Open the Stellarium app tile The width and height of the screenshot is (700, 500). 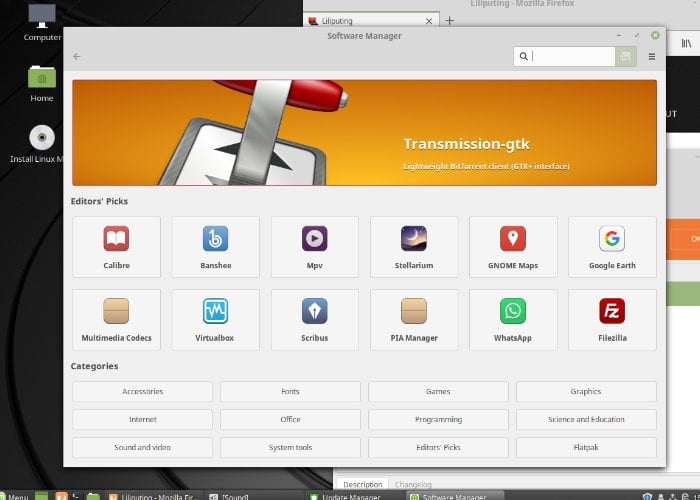click(413, 247)
